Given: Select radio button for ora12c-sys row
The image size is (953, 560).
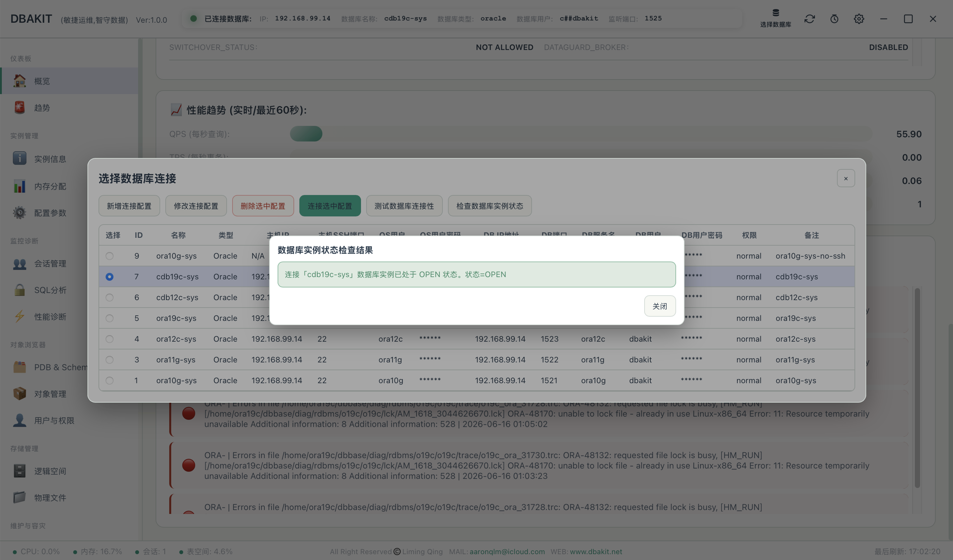Looking at the screenshot, I should (x=109, y=339).
